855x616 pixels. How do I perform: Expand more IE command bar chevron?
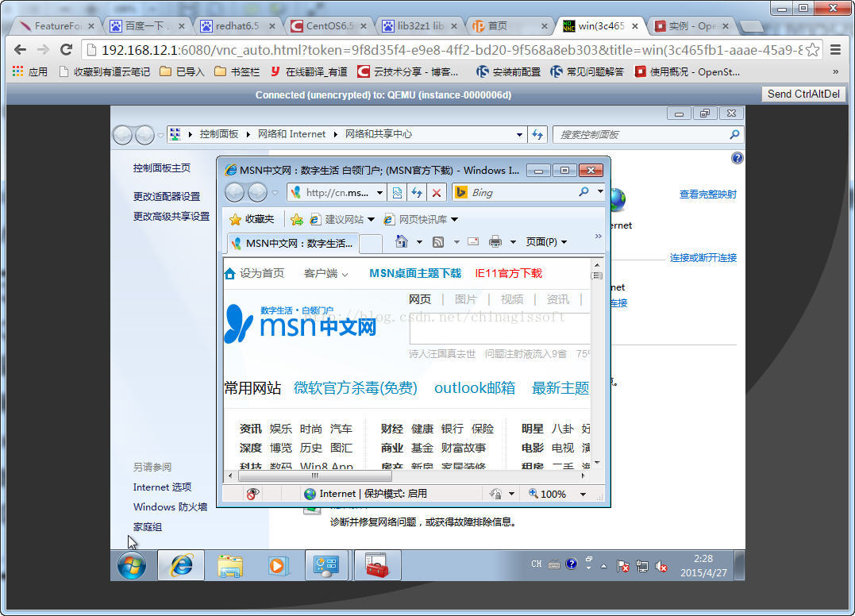598,236
